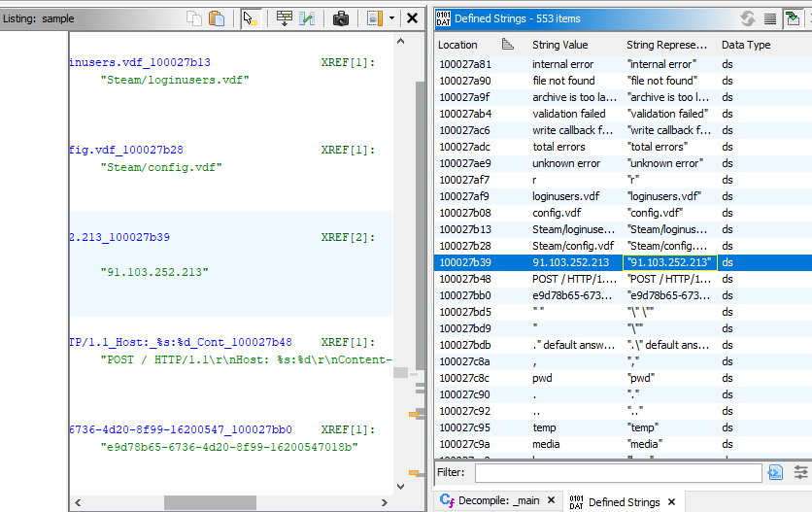Click the Paste icon in Listing toolbar
The width and height of the screenshot is (812, 512).
(217, 18)
